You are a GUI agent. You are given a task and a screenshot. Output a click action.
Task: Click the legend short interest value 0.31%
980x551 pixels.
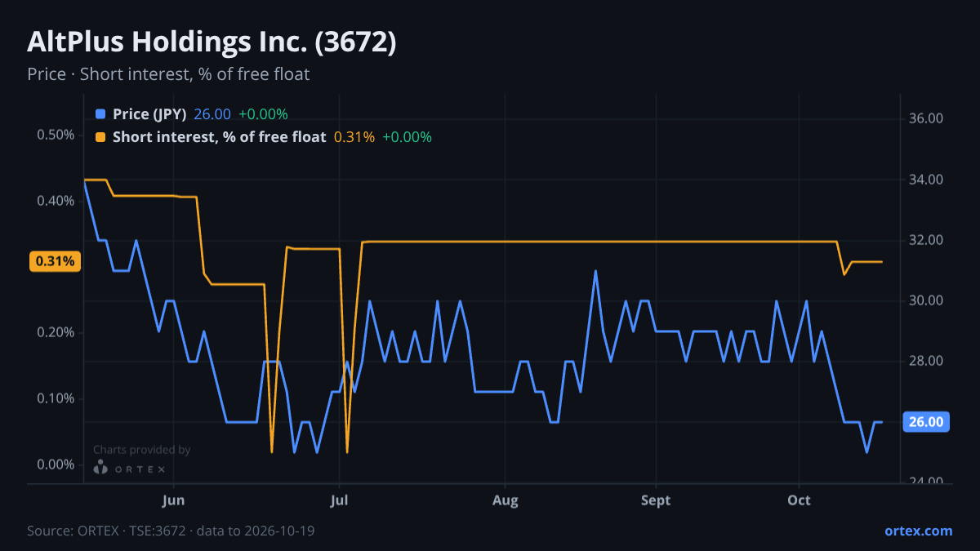(354, 137)
